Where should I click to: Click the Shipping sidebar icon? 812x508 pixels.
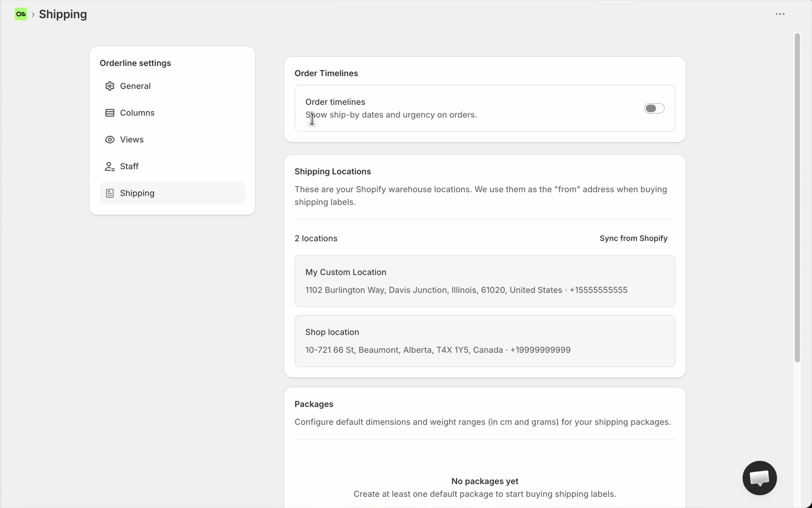tap(110, 193)
